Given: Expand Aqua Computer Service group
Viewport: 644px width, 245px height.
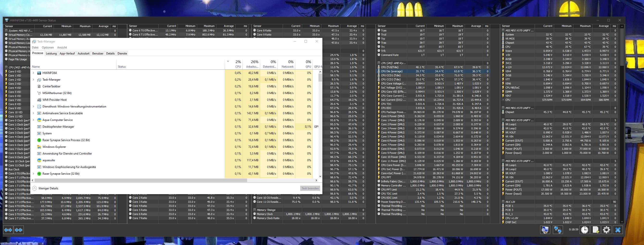Looking at the screenshot, I should (33, 120).
